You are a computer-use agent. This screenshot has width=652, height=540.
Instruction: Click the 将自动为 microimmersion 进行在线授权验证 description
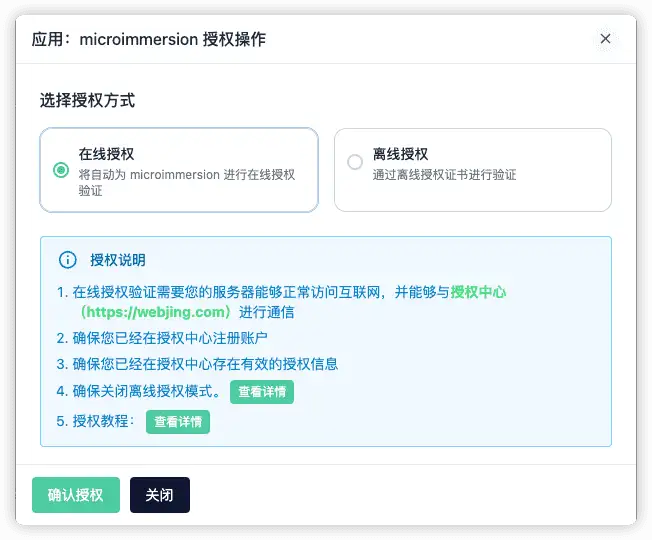point(187,182)
